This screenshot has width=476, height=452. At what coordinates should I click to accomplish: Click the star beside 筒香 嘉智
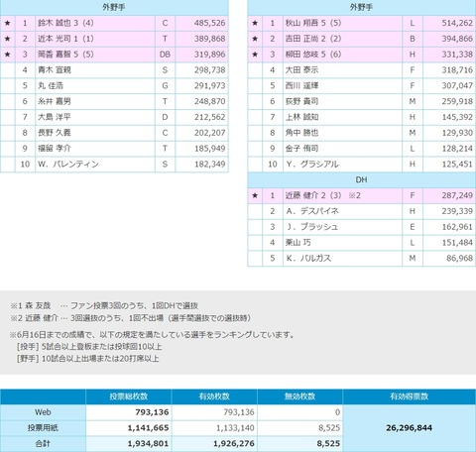8,55
